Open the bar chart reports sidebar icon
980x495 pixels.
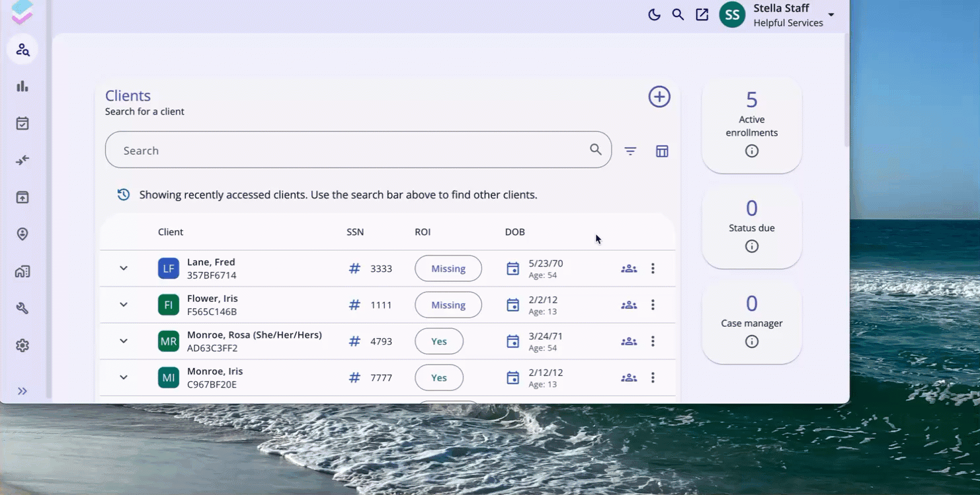(22, 86)
